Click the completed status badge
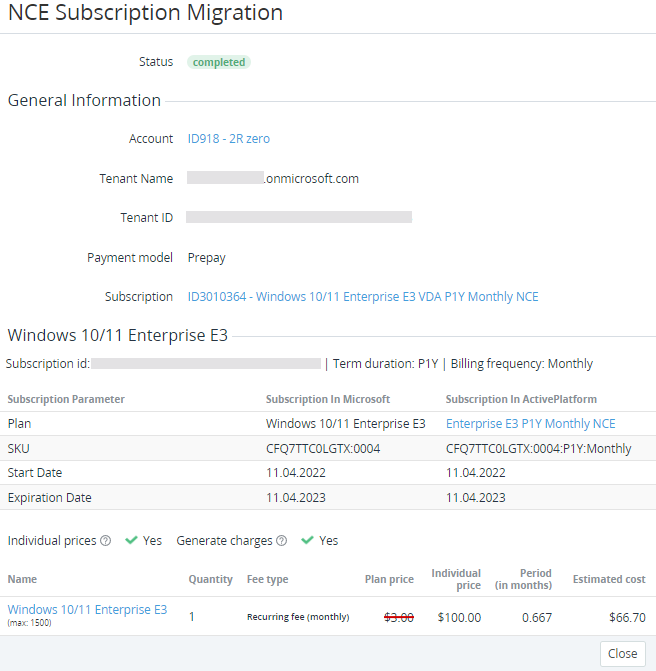 219,62
